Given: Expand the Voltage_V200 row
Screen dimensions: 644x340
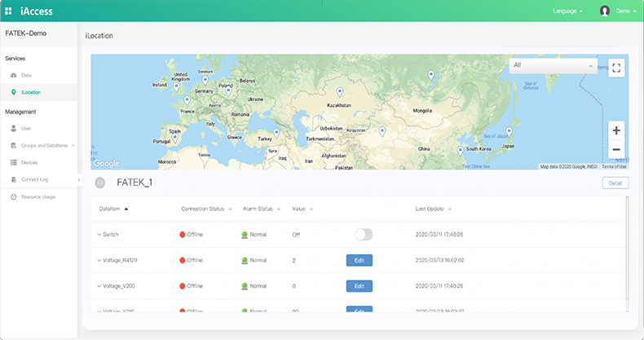Looking at the screenshot, I should (99, 286).
